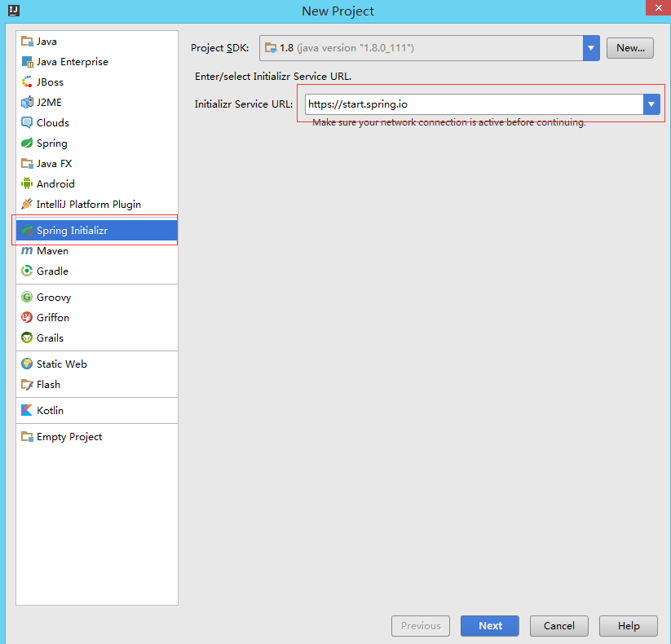Select the "Grails" list entry
The width and height of the screenshot is (671, 644).
(x=97, y=338)
